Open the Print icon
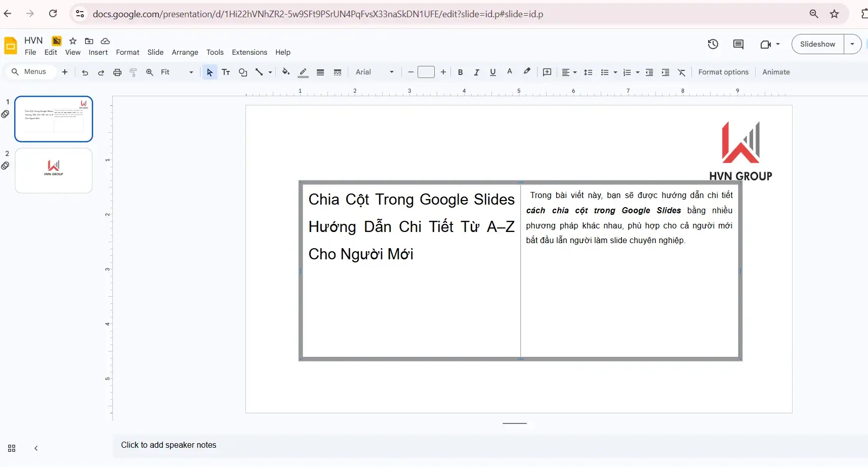This screenshot has width=868, height=467. pyautogui.click(x=117, y=72)
